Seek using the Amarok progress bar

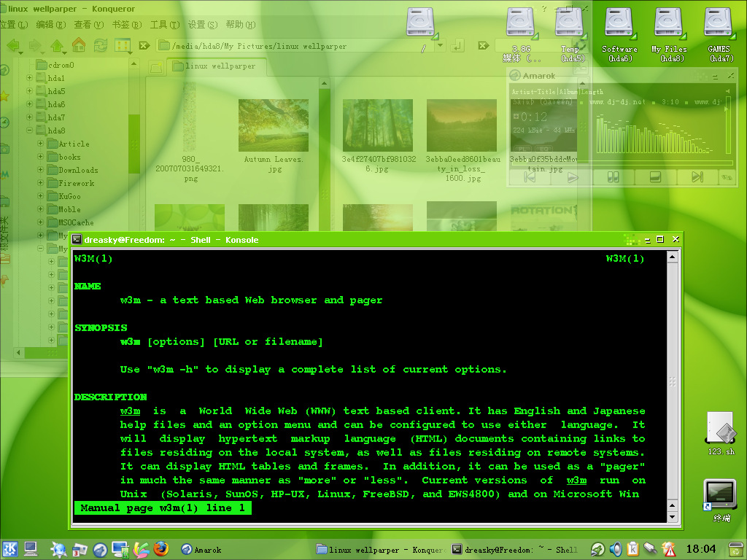click(622, 163)
